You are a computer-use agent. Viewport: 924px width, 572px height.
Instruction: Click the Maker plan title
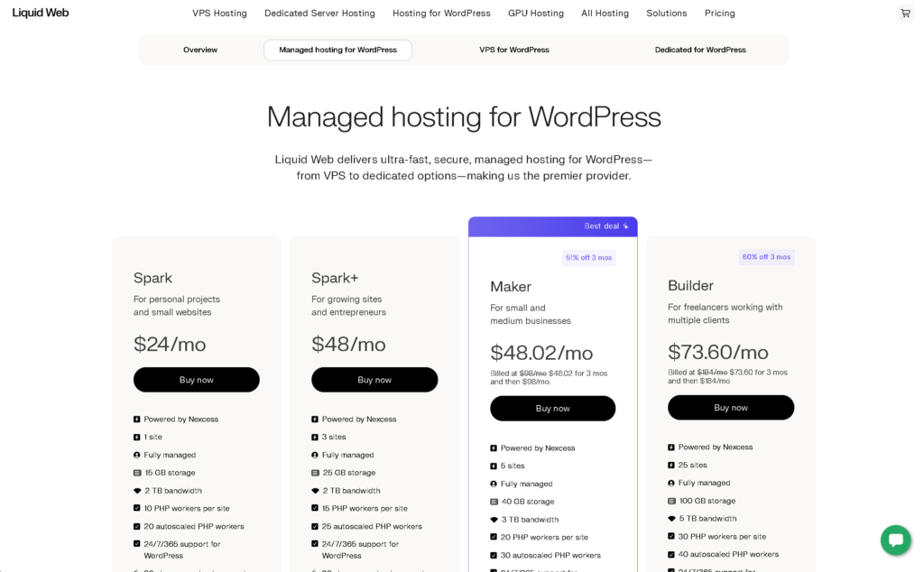click(x=511, y=287)
